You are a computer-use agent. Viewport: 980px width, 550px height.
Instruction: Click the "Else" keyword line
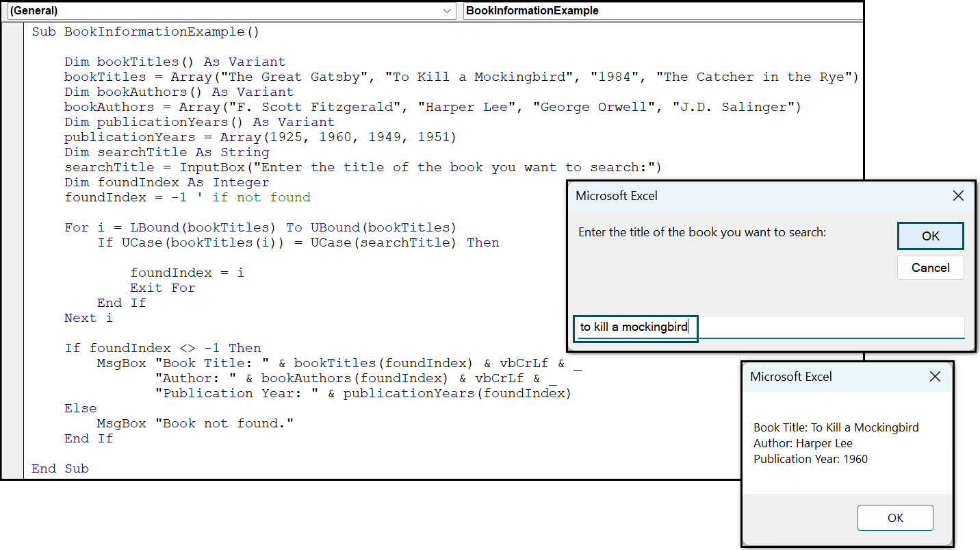tap(81, 408)
